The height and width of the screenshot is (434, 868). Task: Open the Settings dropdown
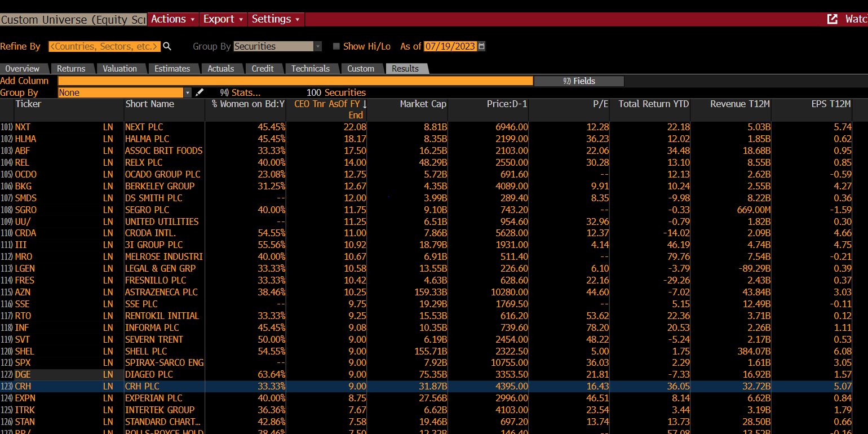[276, 19]
